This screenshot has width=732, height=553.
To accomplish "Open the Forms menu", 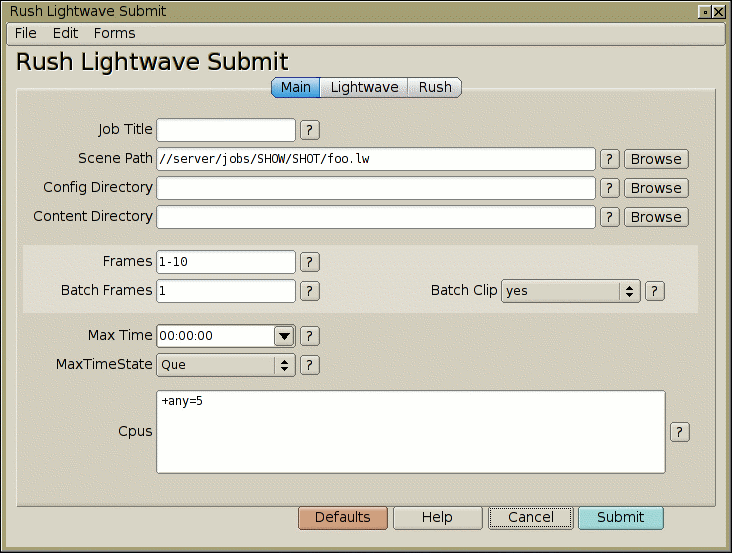I will coord(114,33).
